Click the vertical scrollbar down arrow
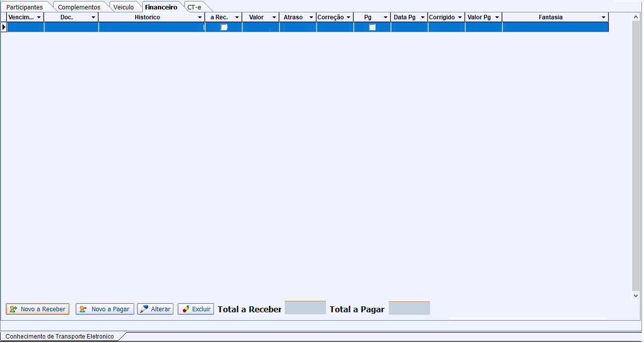This screenshot has width=644, height=343. 636,295
